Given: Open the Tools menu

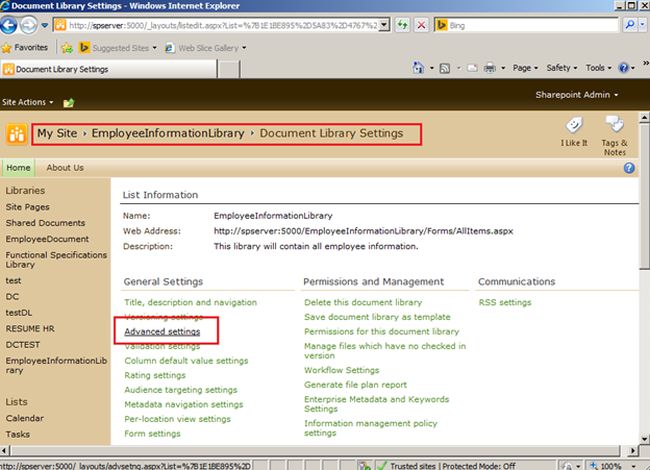Looking at the screenshot, I should click(x=598, y=68).
